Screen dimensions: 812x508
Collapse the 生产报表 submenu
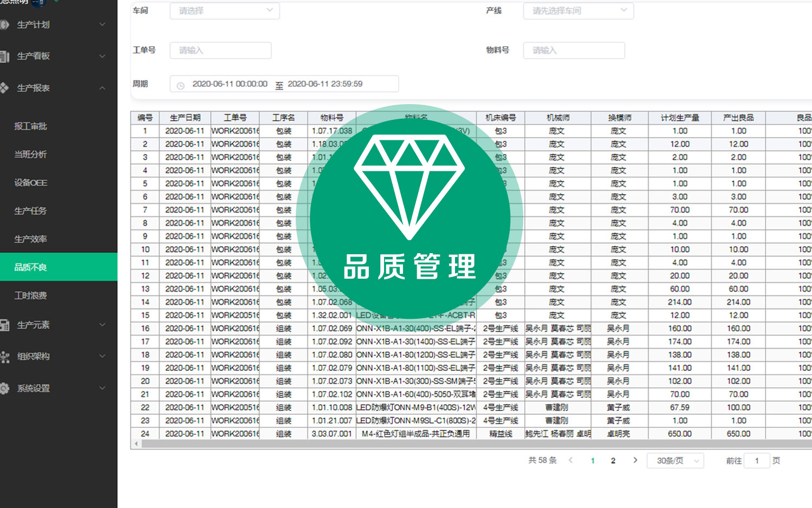(103, 87)
